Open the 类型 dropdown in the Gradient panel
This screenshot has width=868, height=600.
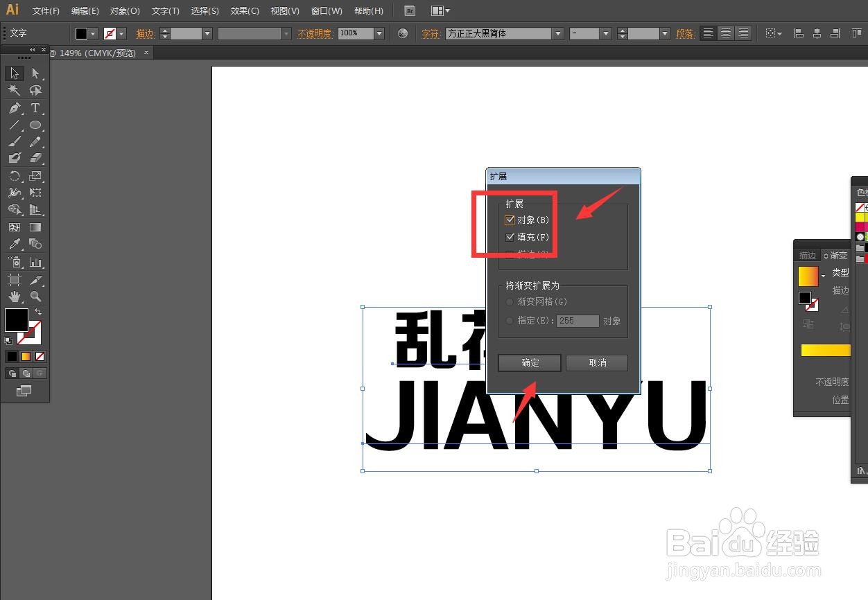(823, 276)
